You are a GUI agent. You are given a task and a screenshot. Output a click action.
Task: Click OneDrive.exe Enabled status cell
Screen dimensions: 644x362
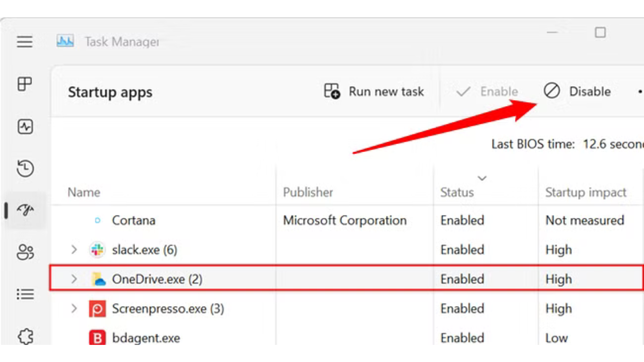(462, 279)
